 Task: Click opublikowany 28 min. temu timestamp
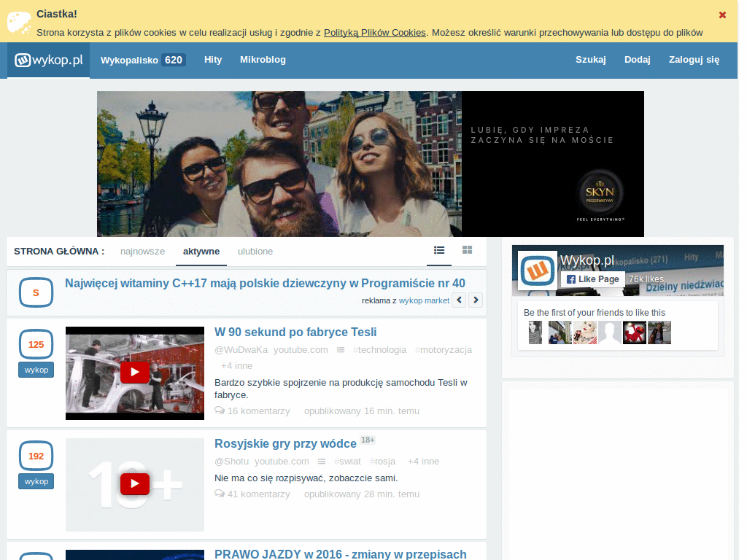(362, 494)
